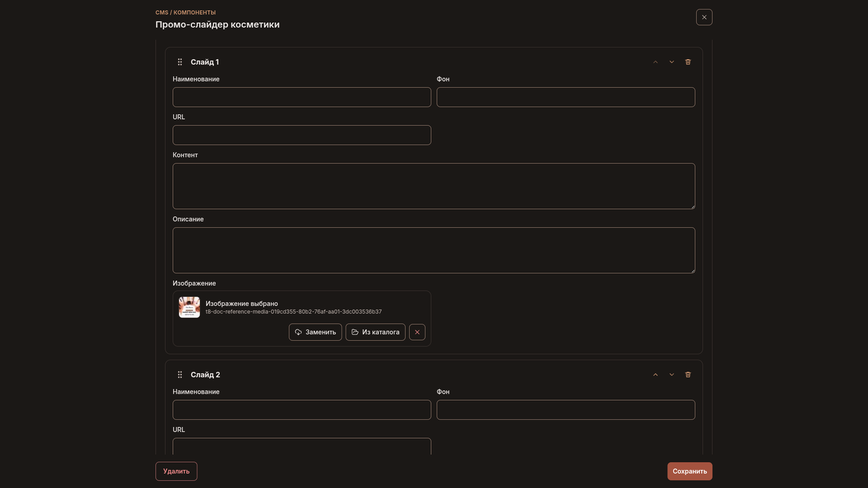Viewport: 868px width, 488px height.
Task: Focus the Фон field in Слайд 2
Action: click(566, 410)
